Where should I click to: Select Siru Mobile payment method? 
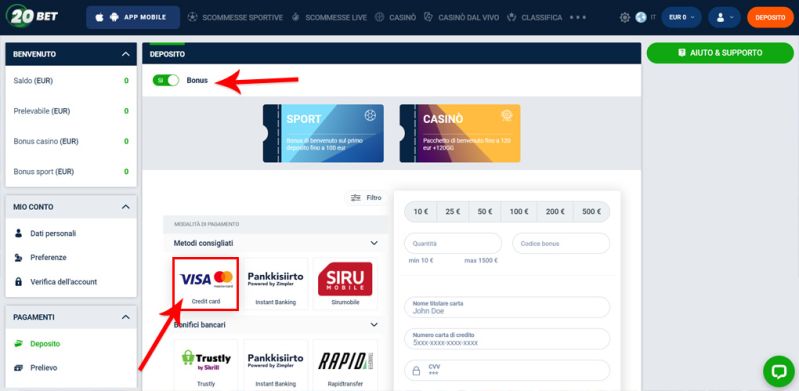(345, 283)
